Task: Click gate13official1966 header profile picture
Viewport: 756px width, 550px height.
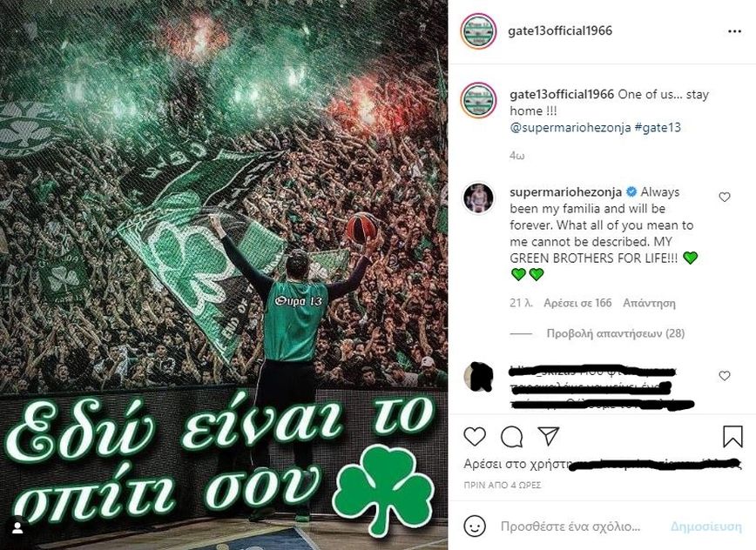Action: tap(478, 31)
